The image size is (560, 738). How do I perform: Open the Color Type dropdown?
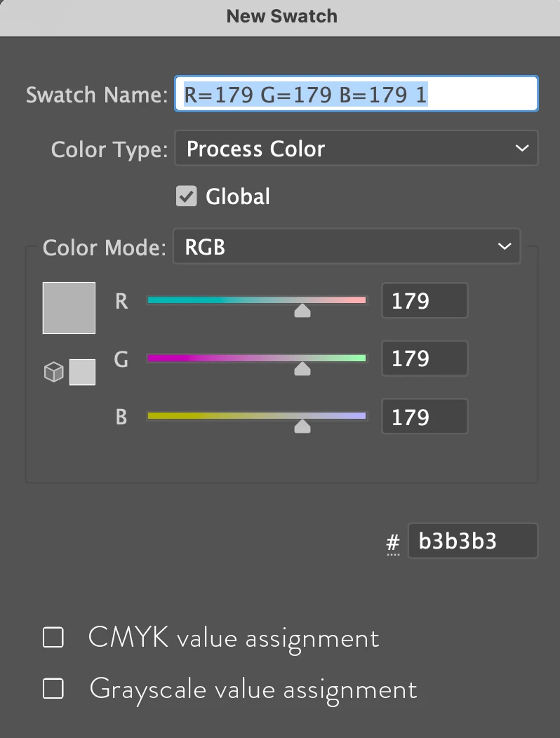point(356,149)
